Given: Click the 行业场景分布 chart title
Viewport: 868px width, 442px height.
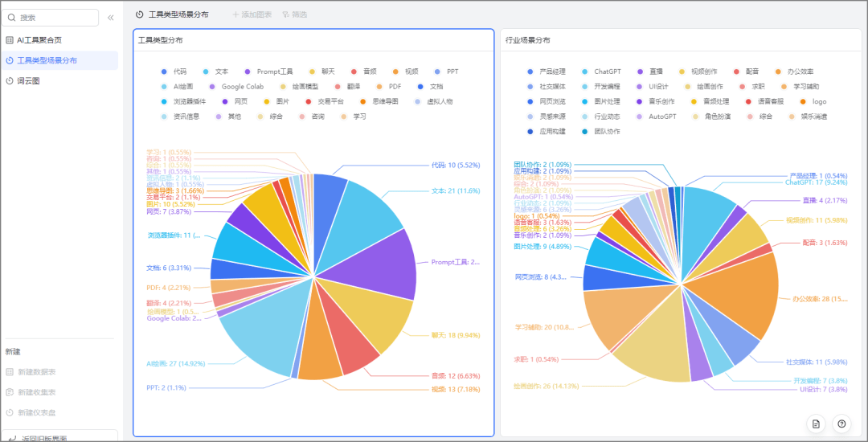Looking at the screenshot, I should coord(528,40).
